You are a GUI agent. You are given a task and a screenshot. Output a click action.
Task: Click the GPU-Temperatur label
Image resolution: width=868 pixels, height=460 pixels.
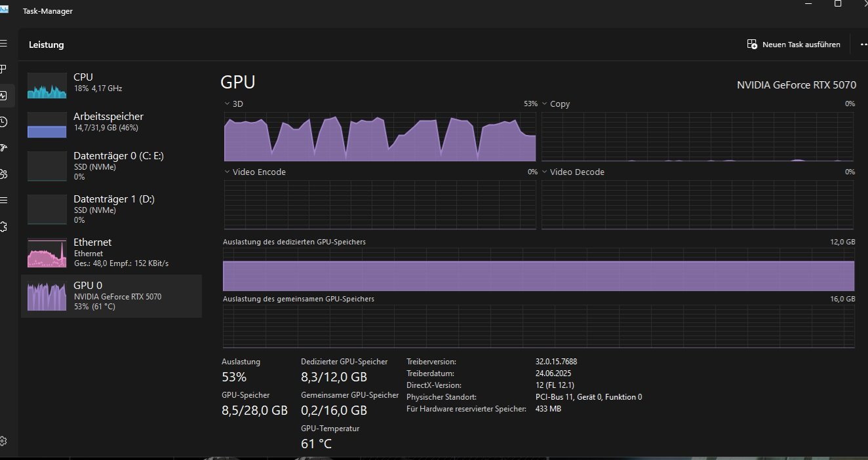(330, 429)
